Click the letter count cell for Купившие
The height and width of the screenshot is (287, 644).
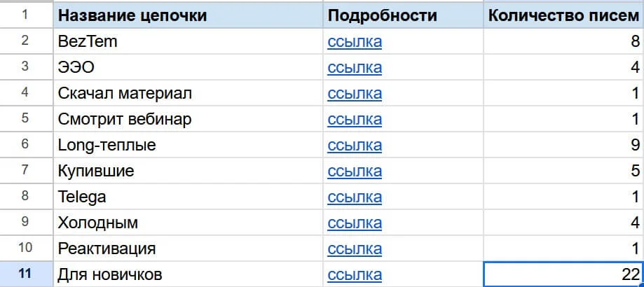563,171
